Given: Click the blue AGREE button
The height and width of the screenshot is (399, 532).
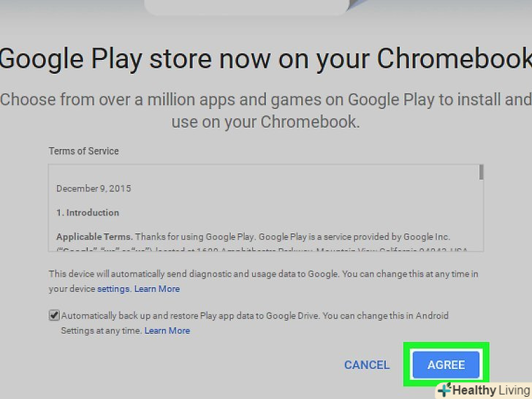Looking at the screenshot, I should 446,365.
